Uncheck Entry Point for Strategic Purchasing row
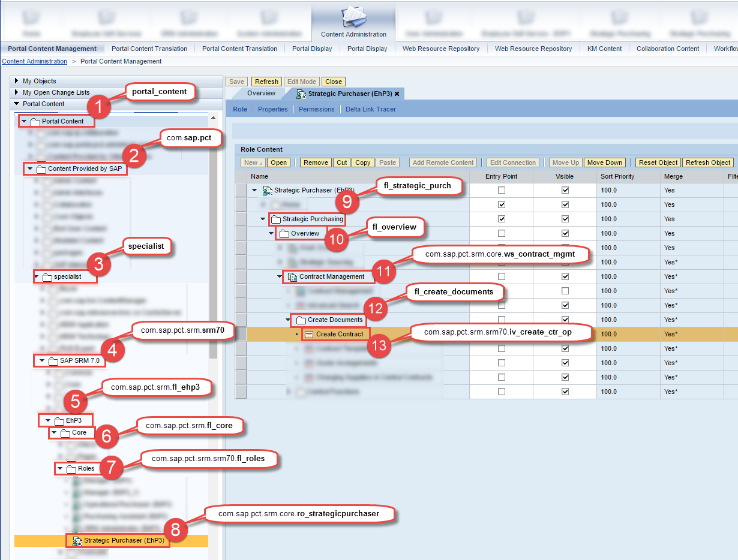The image size is (738, 560). point(502,219)
